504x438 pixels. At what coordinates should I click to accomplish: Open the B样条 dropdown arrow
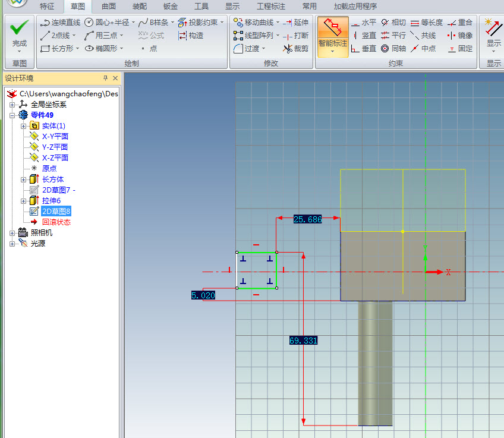click(x=172, y=23)
